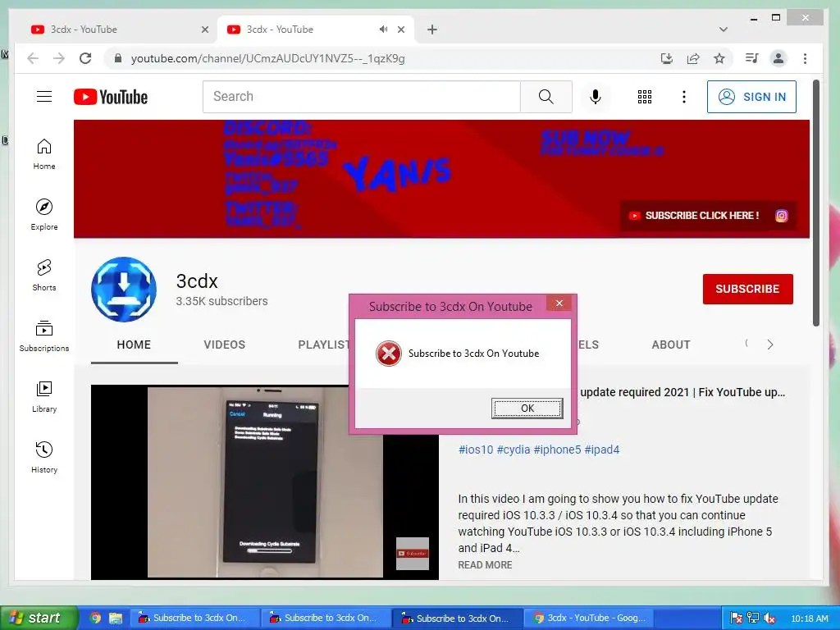Image resolution: width=840 pixels, height=630 pixels.
Task: Open the folder icon in quick launch
Action: [x=115, y=618]
